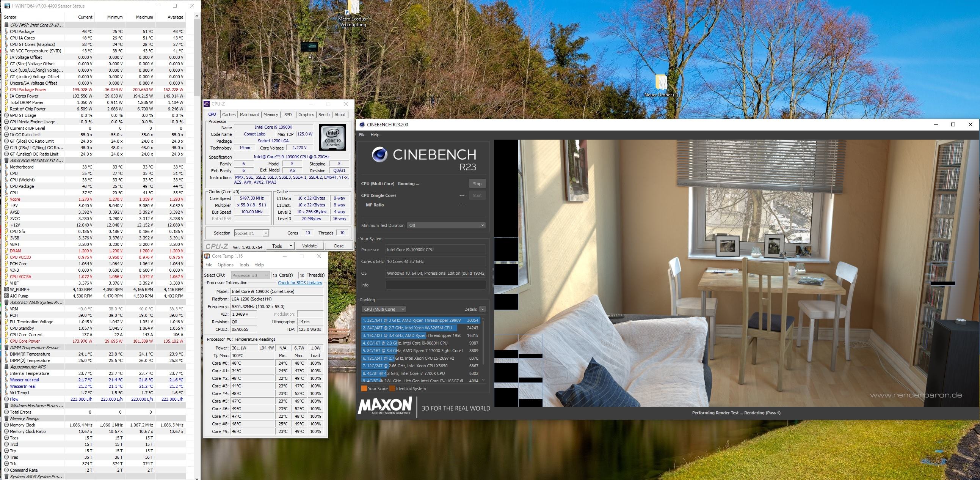Expand the Tools dropdown arrow in CPU-Z
980x480 pixels.
click(x=291, y=246)
